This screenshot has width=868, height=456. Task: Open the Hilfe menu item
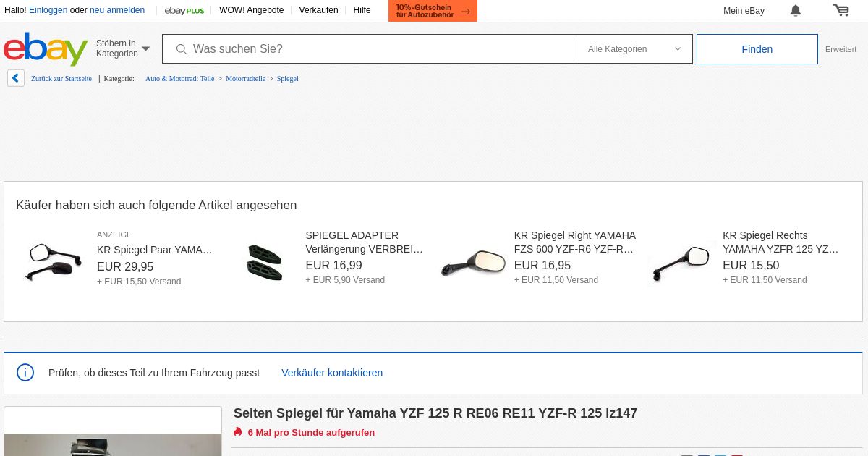tap(362, 10)
